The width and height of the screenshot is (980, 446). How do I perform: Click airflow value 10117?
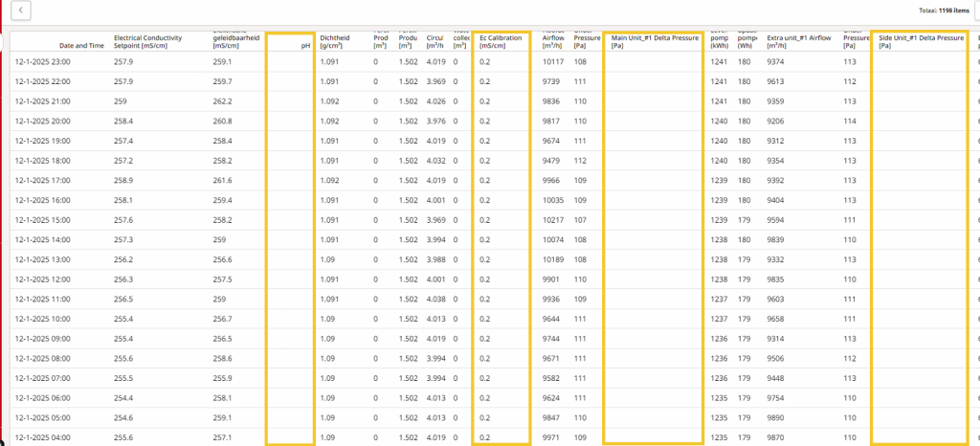click(x=554, y=62)
